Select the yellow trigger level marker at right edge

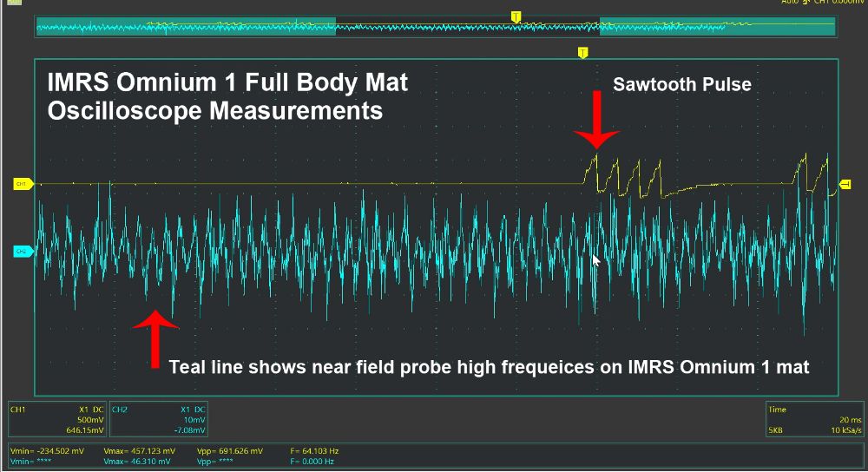(x=845, y=184)
